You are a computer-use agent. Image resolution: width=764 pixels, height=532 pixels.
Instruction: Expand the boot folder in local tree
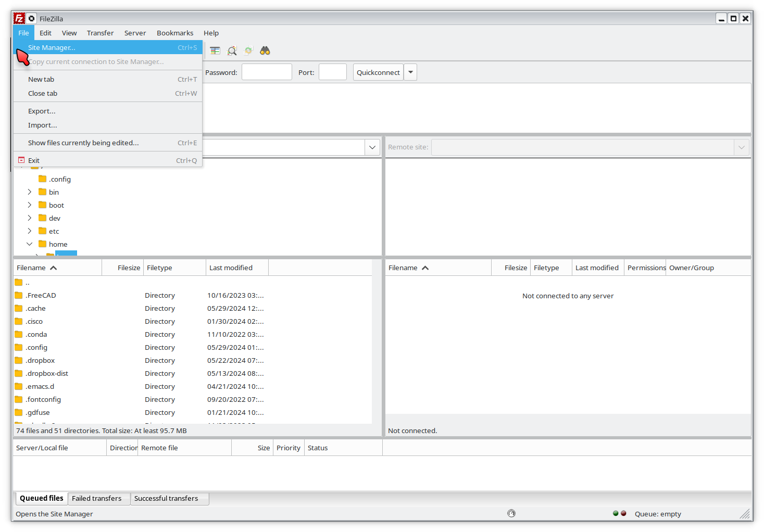(x=30, y=205)
